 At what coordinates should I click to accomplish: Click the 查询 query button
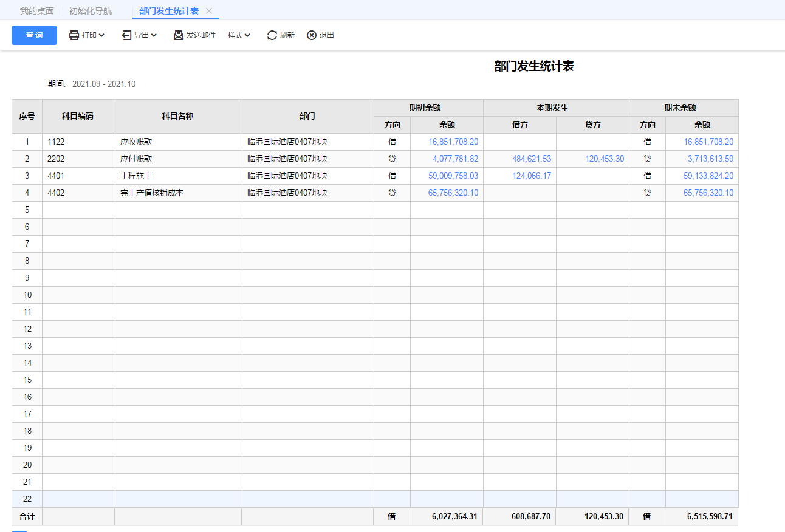34,35
